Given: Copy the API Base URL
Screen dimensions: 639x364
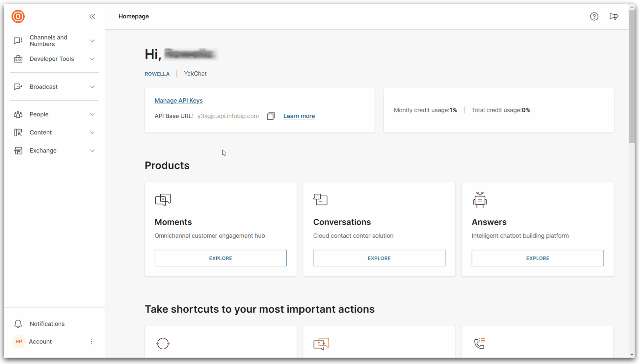Looking at the screenshot, I should pos(271,116).
